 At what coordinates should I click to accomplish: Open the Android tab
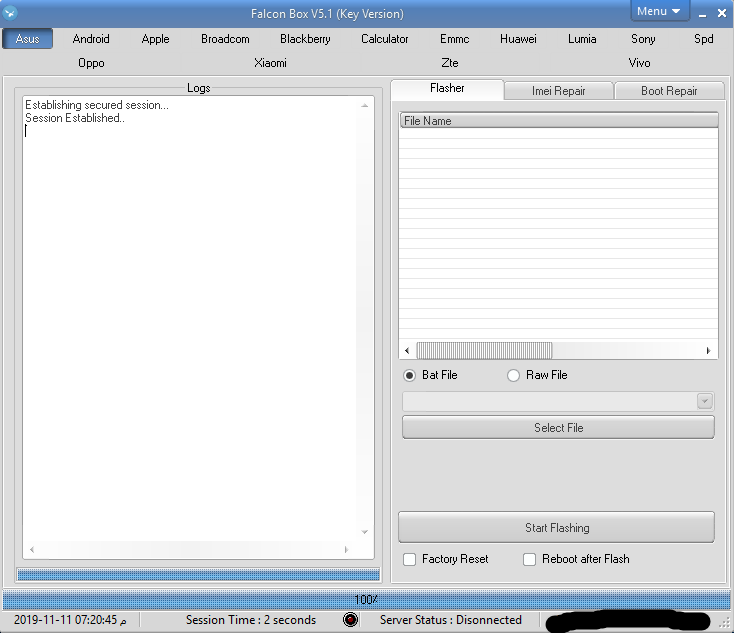91,39
